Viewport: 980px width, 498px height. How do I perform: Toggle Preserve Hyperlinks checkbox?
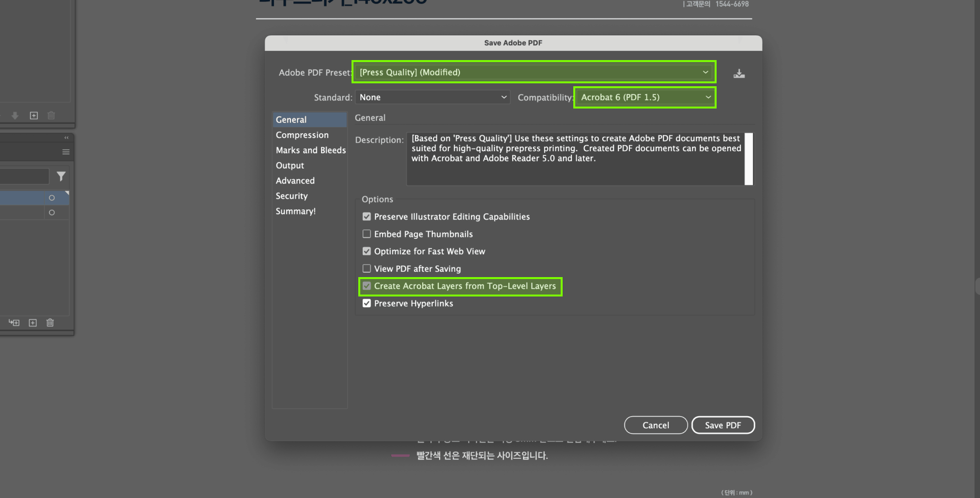367,303
